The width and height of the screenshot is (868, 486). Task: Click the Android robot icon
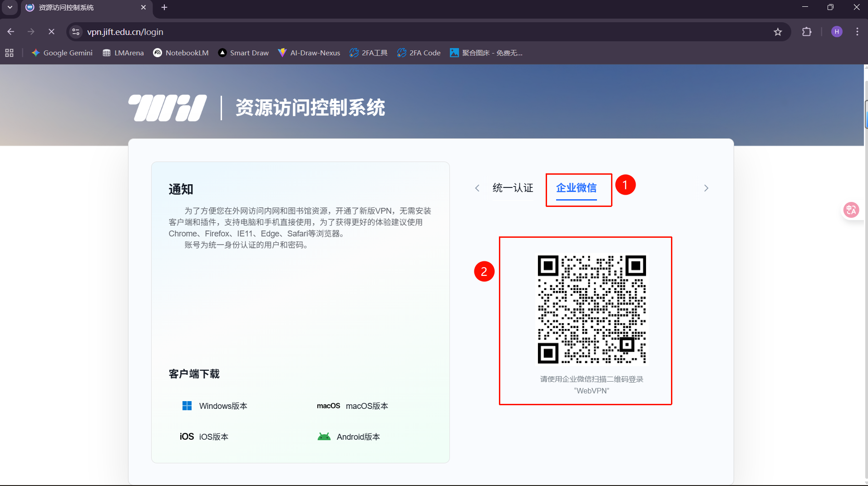pyautogui.click(x=324, y=437)
